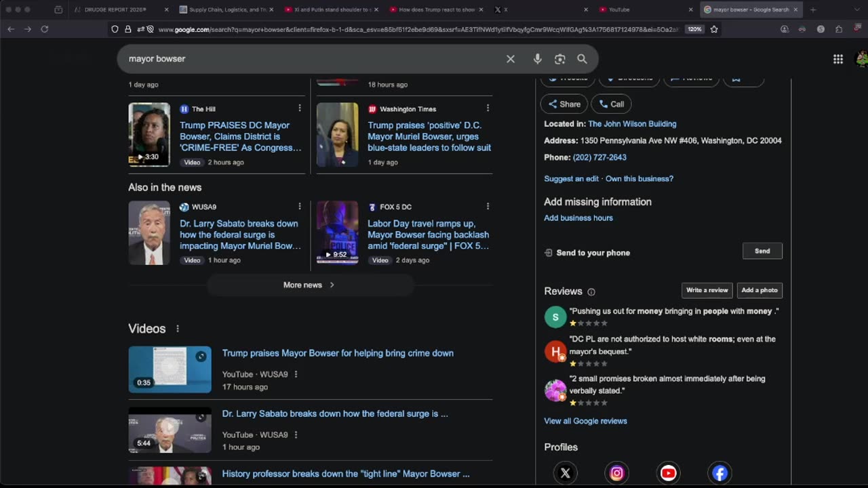The width and height of the screenshot is (868, 488).
Task: Open the Google apps grid
Action: (x=838, y=59)
